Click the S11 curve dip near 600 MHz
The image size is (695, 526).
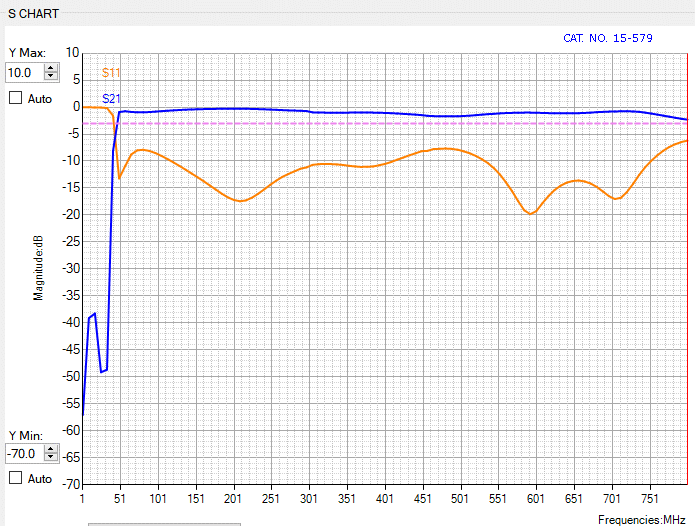tap(531, 213)
